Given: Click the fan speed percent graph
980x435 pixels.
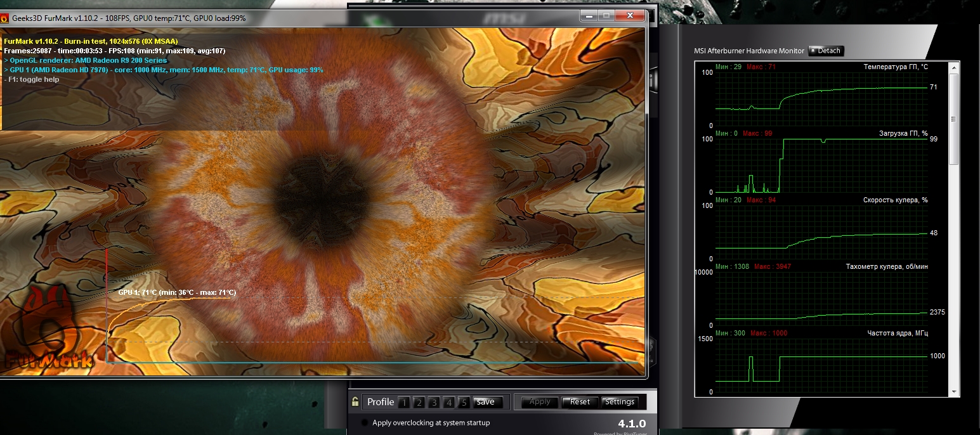Looking at the screenshot, I should tap(820, 232).
